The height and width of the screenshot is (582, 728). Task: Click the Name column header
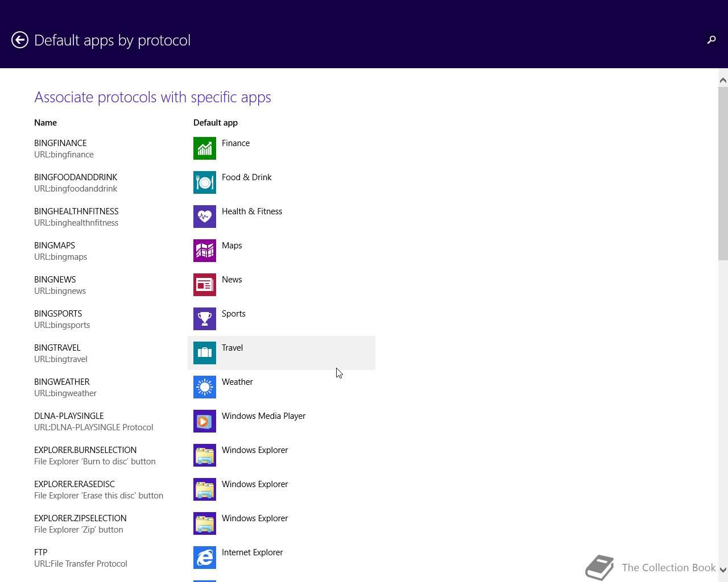(45, 123)
